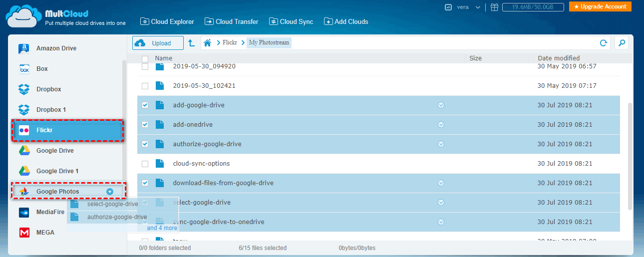Viewport: 644px width, 257px height.
Task: Click file icon of add-onedrive
Action: [159, 125]
